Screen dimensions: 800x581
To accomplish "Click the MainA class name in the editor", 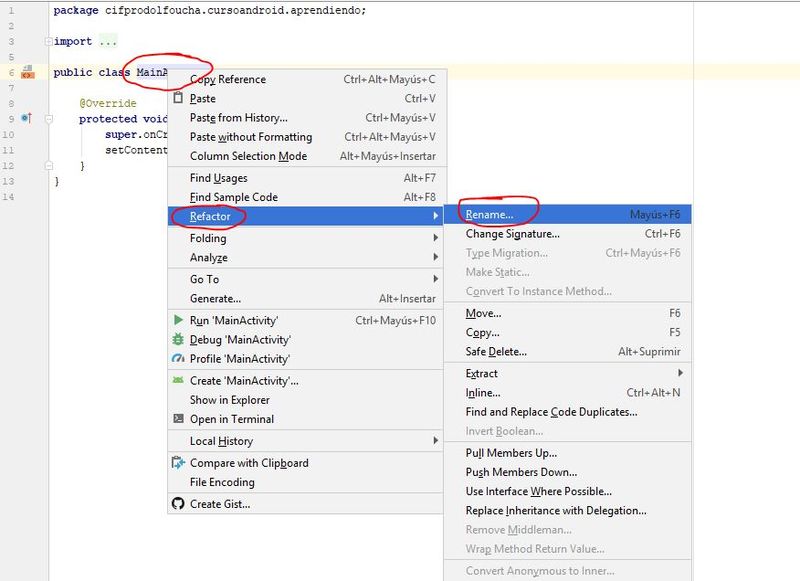I will (x=152, y=72).
